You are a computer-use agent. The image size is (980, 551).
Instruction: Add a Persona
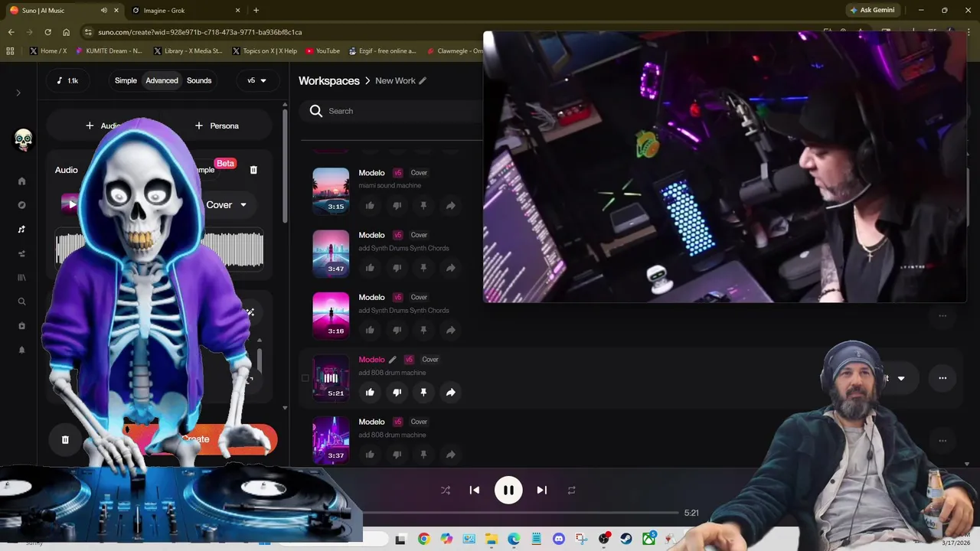pos(217,126)
